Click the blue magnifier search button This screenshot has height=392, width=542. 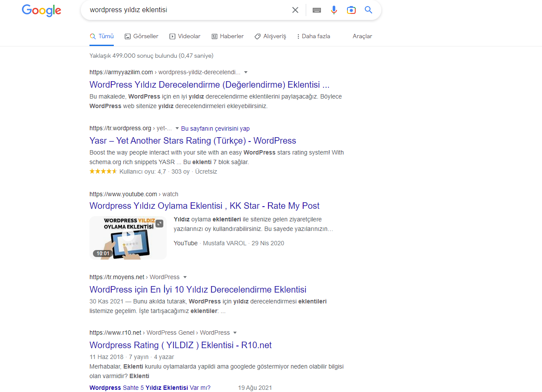click(368, 10)
